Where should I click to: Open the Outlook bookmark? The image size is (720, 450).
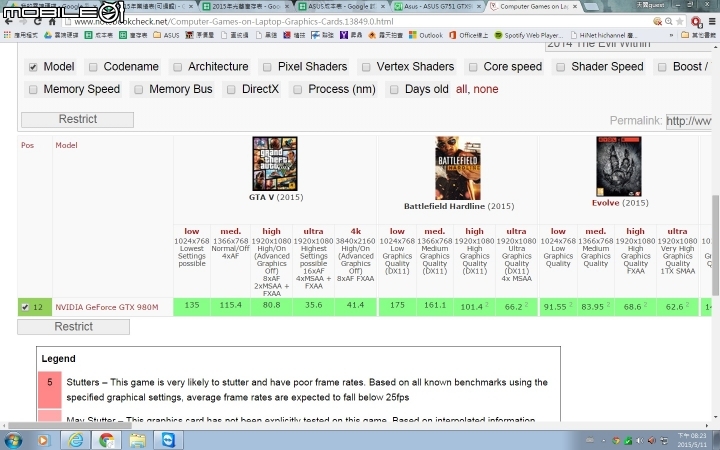[426, 35]
